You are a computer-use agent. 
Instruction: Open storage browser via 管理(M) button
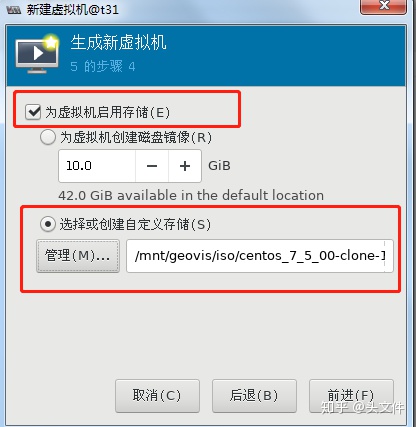coord(78,256)
